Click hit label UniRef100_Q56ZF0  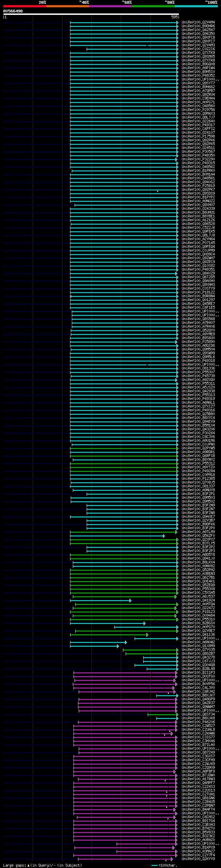(x=198, y=536)
